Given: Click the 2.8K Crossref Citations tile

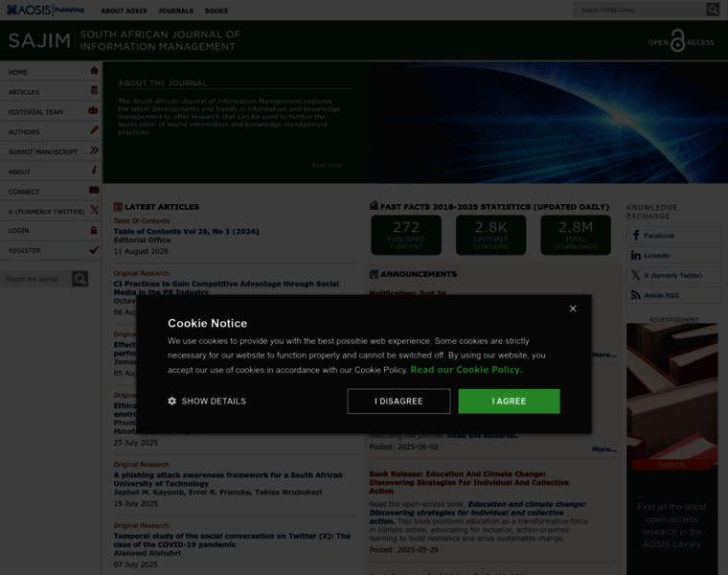Looking at the screenshot, I should 490,235.
